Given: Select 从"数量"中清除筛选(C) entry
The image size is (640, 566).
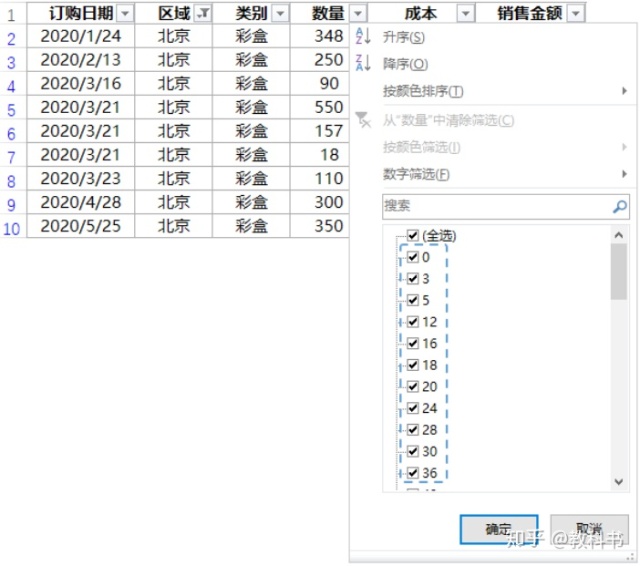Looking at the screenshot, I should tap(448, 120).
